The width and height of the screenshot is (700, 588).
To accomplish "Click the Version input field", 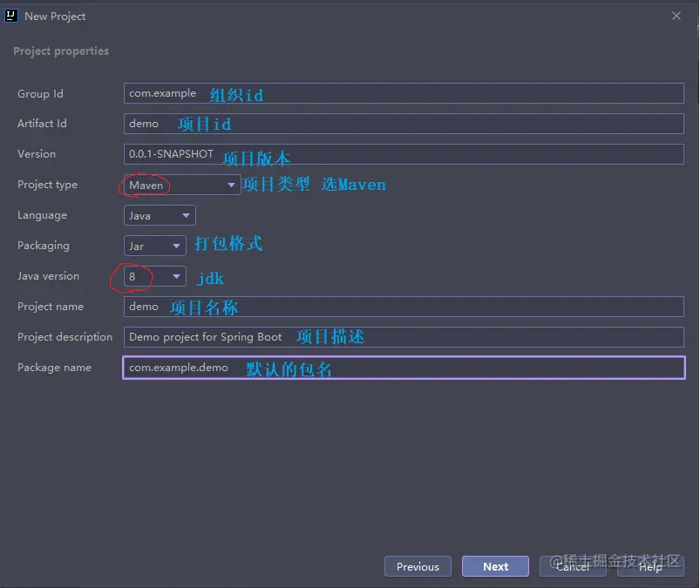I will 404,154.
